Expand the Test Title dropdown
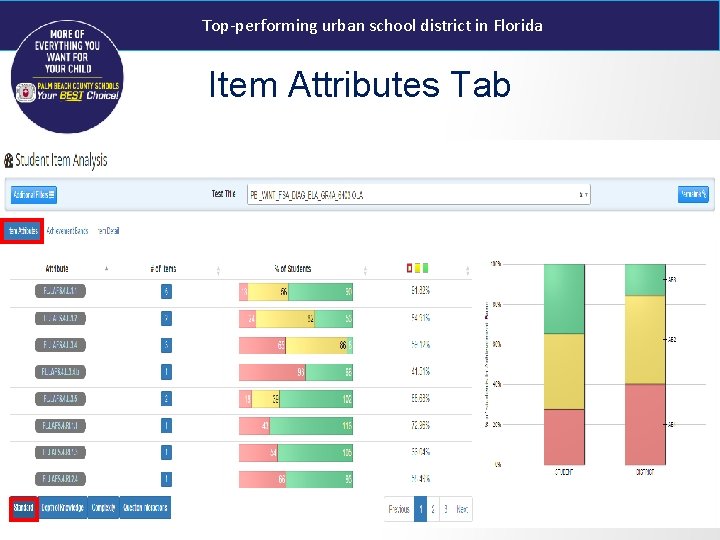The height and width of the screenshot is (540, 720). point(418,195)
